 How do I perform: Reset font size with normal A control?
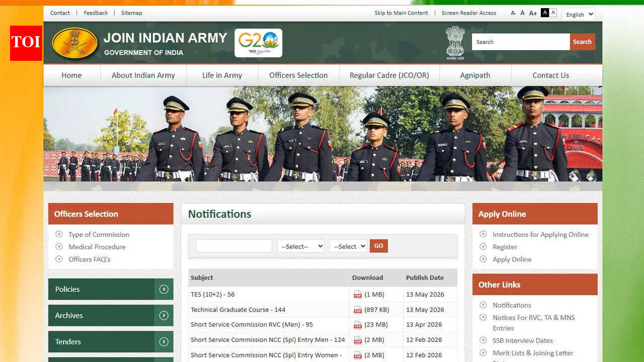(x=522, y=13)
